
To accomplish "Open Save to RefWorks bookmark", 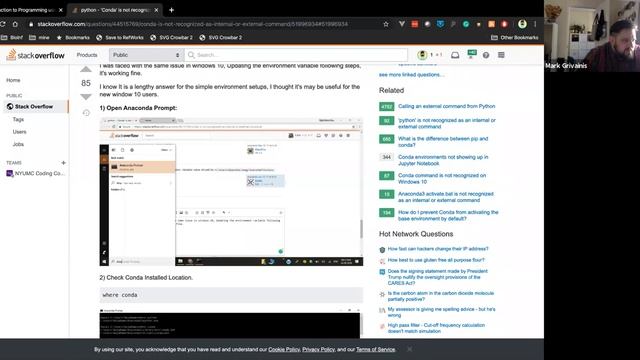I will 120,38.
